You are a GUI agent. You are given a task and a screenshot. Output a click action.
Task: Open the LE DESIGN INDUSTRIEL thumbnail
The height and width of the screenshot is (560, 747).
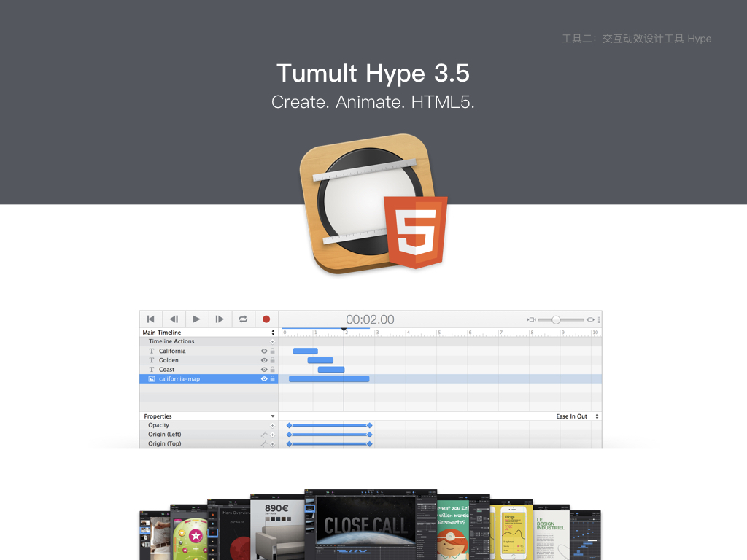pos(551,532)
